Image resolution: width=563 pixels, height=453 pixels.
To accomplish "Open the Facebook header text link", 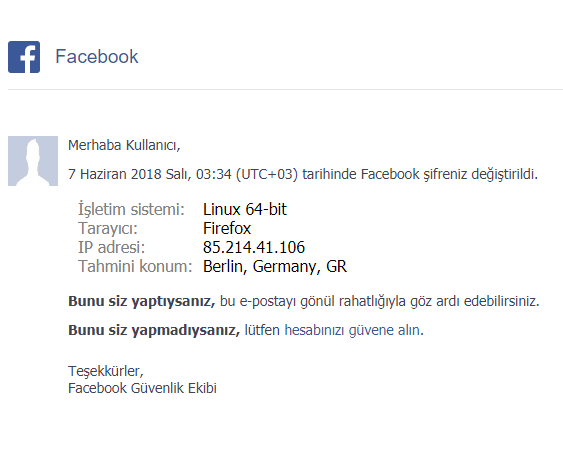I will click(x=97, y=56).
